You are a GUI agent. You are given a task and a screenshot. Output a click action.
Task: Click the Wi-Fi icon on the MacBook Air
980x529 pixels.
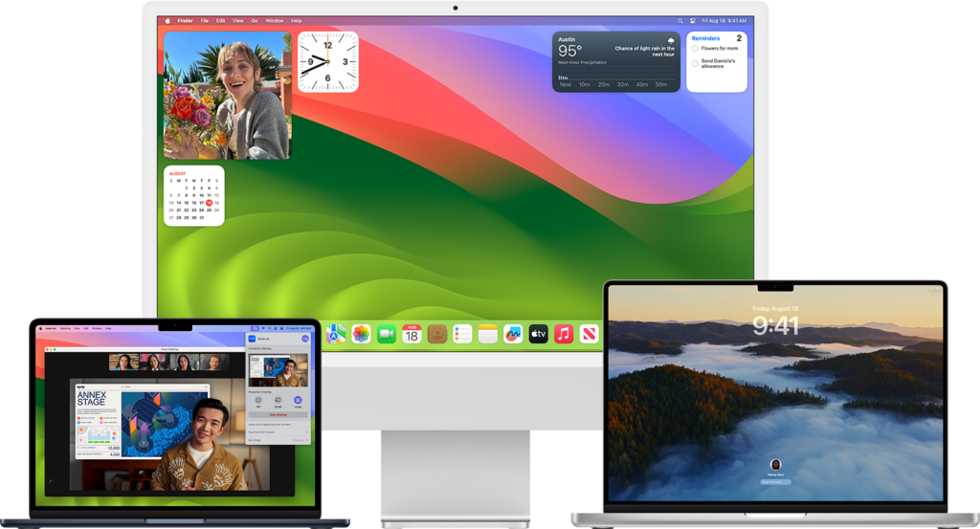[263, 328]
